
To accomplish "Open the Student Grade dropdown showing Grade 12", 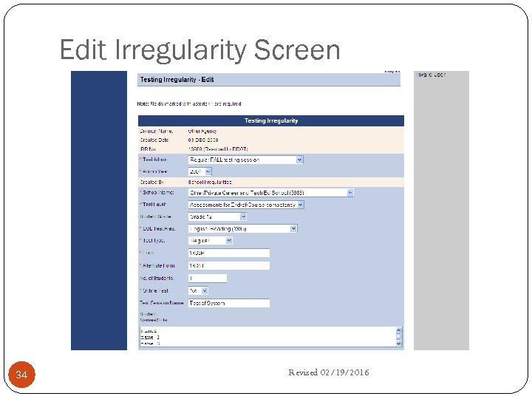I will pyautogui.click(x=217, y=216).
